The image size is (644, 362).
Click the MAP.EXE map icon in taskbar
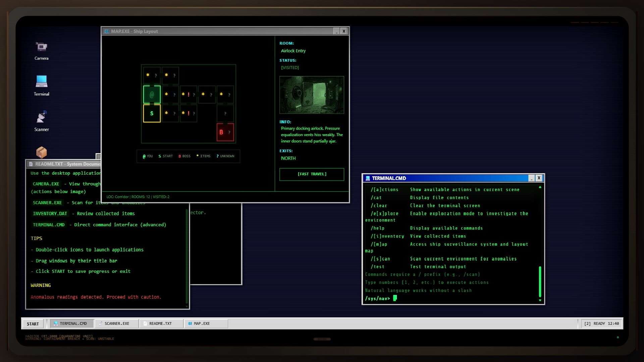pyautogui.click(x=190, y=323)
